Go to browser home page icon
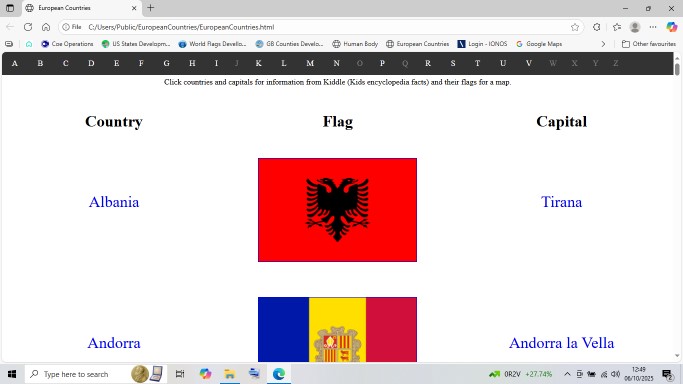 tap(46, 27)
